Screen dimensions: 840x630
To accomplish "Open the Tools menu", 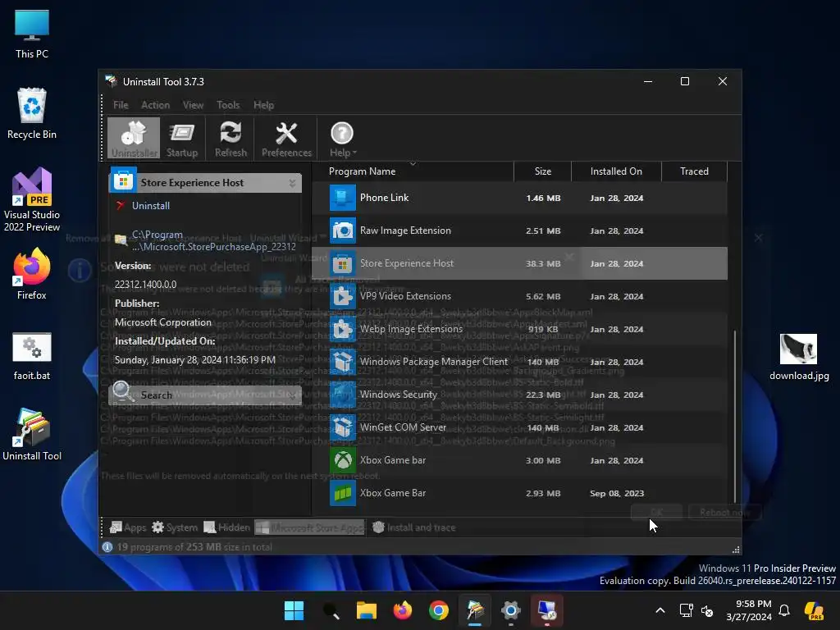I will [x=228, y=105].
